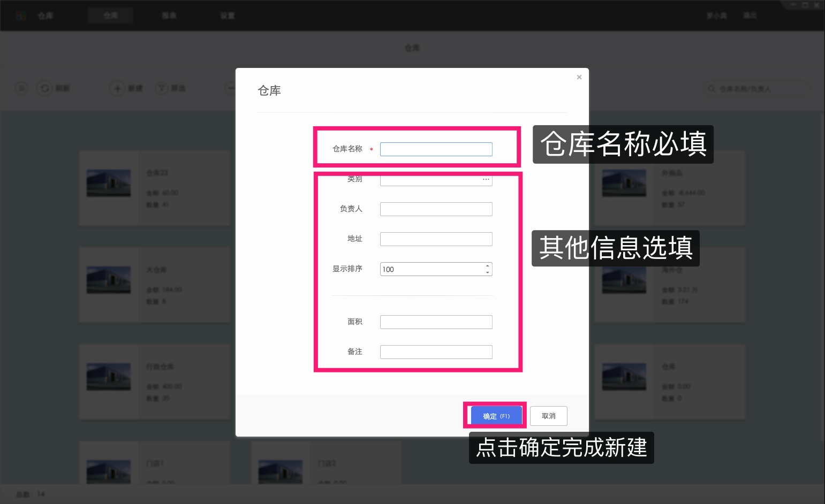Click the plus (新建) icon to add warehouse

tap(117, 88)
